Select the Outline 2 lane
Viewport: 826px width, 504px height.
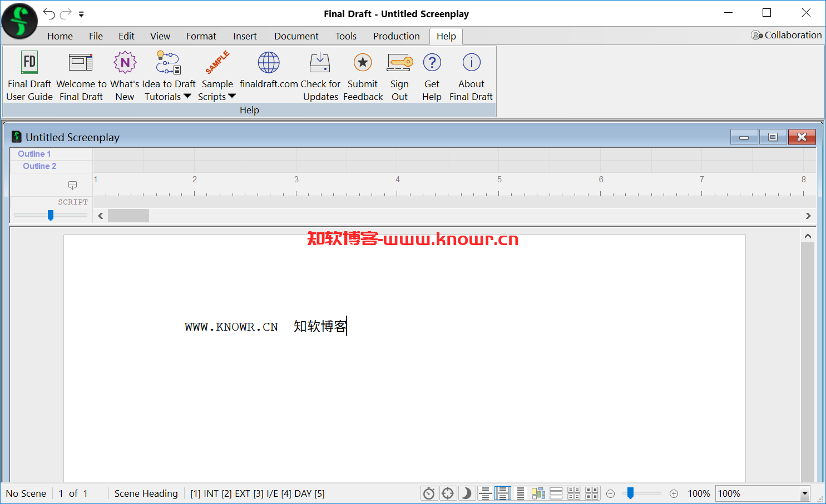(x=39, y=166)
